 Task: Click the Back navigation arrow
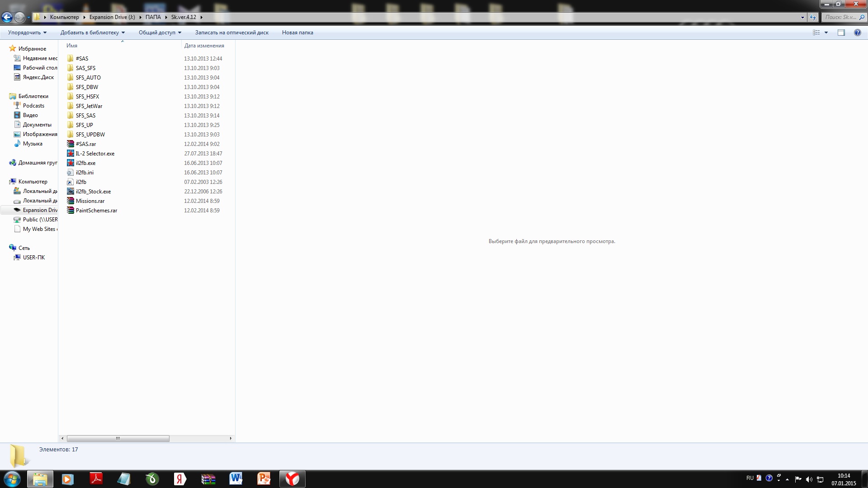click(7, 17)
